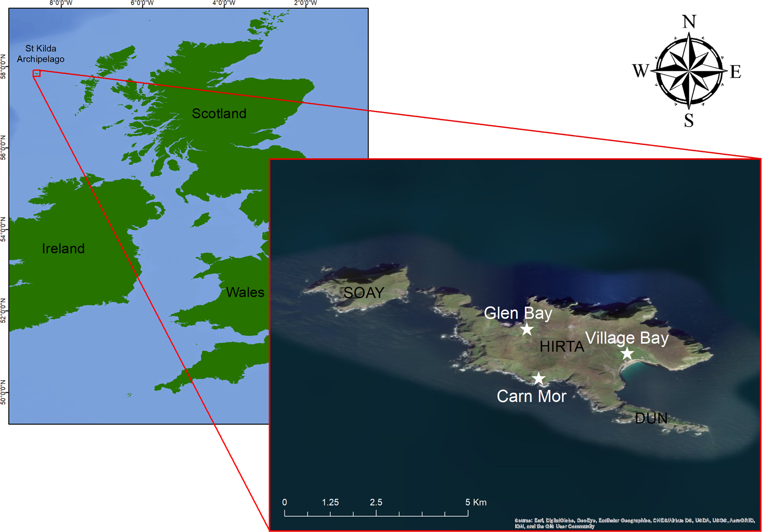
Task: Click the S letter on compass
Action: pos(689,120)
